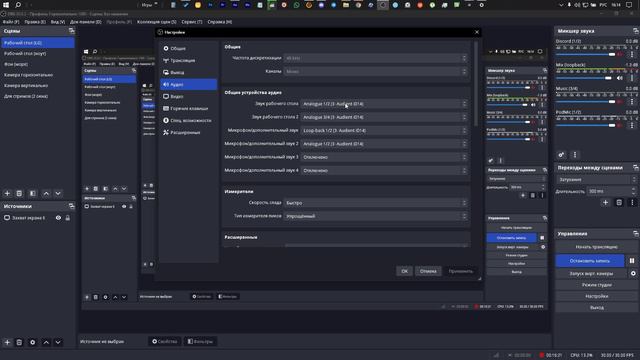Viewport: 640px width, 360px height.
Task: Pop out the main Микшер звука dock
Action: point(636,31)
